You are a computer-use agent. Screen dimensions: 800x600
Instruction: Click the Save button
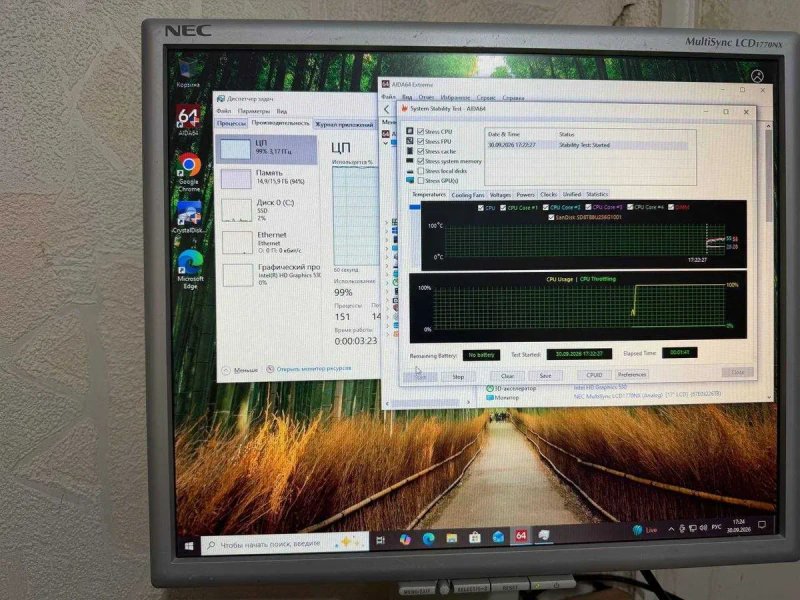[x=545, y=376]
